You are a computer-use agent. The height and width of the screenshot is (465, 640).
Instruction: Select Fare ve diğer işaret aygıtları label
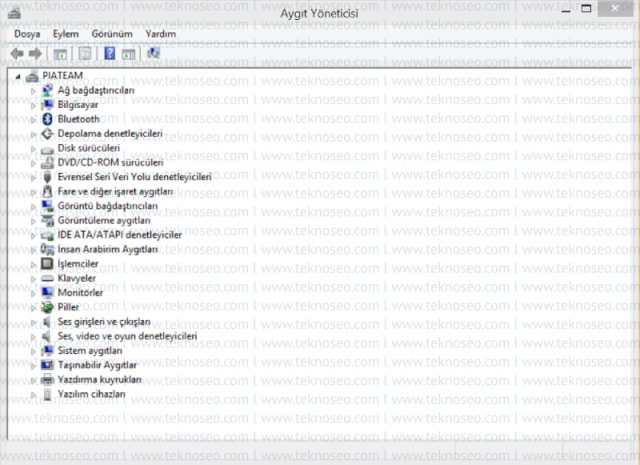click(115, 191)
